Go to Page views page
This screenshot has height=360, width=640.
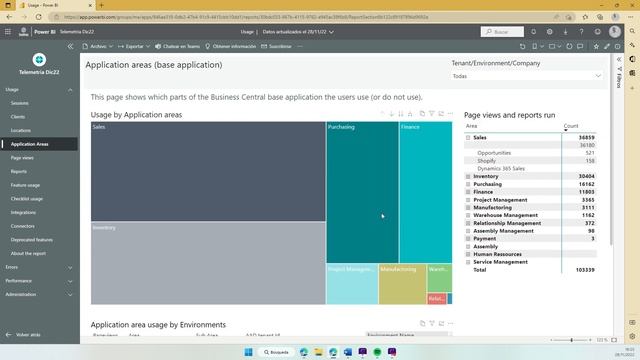pos(22,158)
